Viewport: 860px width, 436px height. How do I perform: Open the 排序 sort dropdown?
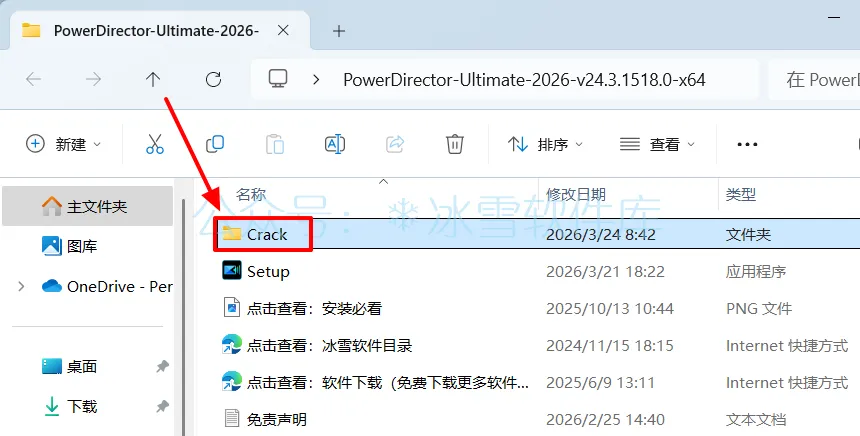[x=545, y=144]
